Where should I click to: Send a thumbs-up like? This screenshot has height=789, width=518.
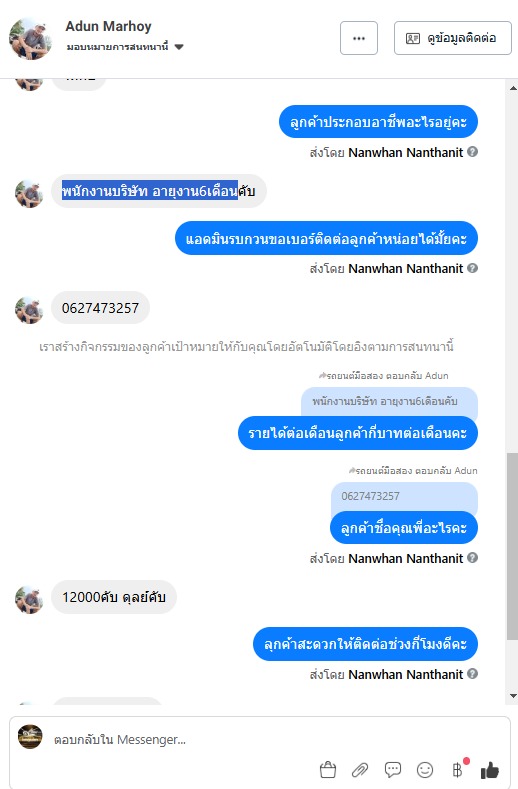[x=489, y=769]
